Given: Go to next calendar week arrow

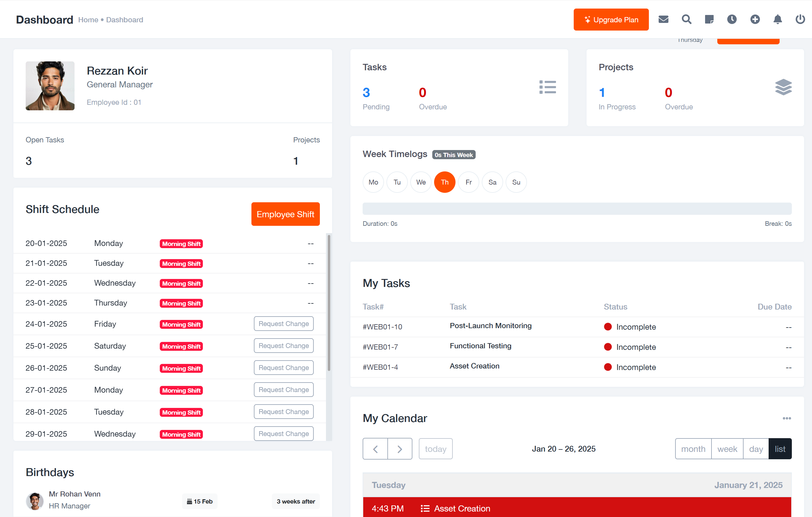Looking at the screenshot, I should (x=400, y=449).
